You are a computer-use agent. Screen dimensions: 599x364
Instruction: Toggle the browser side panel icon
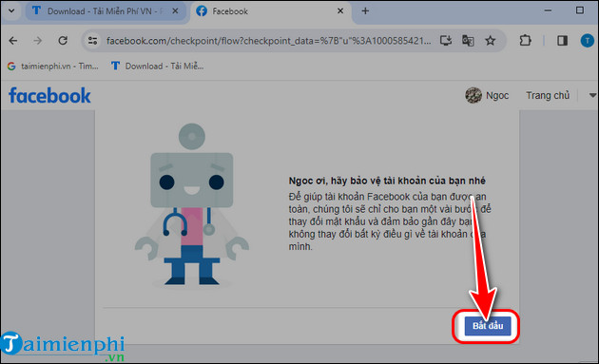tap(562, 41)
